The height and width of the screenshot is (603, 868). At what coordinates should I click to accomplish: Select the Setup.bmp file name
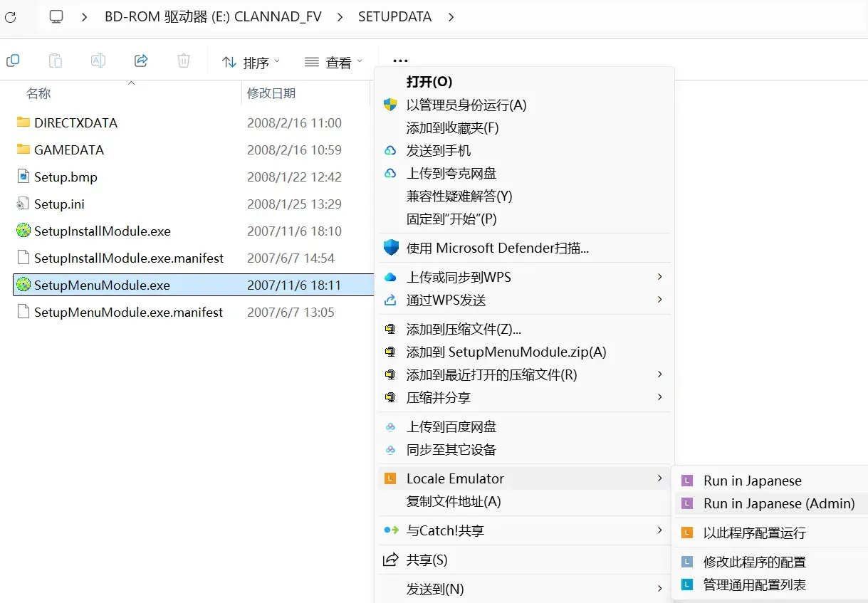(x=66, y=177)
